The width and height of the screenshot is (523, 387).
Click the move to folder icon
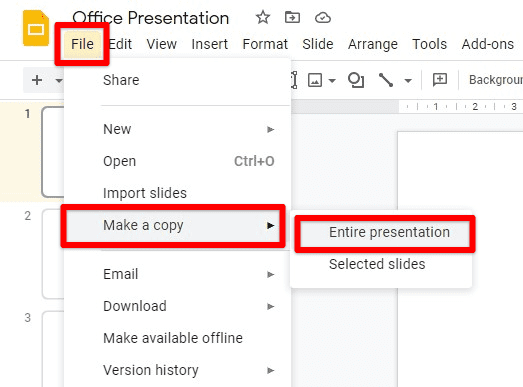[292, 17]
